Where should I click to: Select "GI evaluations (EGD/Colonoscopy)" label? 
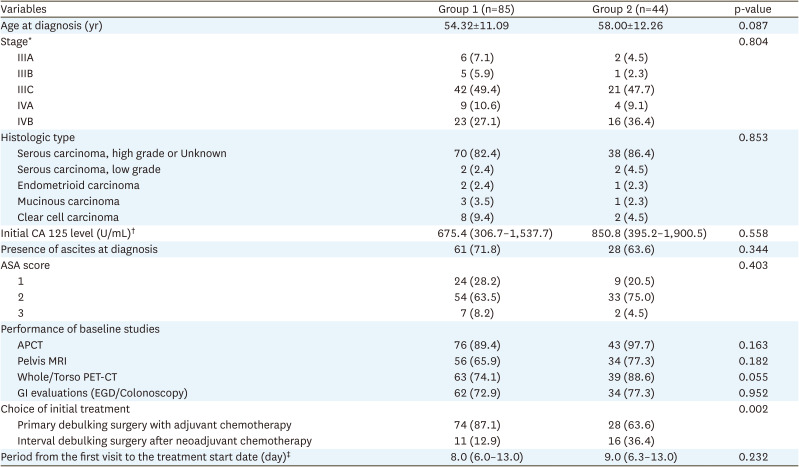(x=102, y=393)
